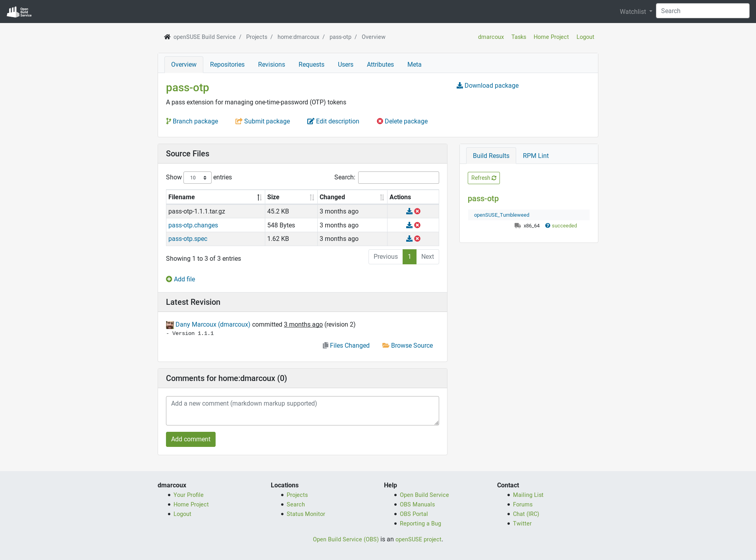This screenshot has height=560, width=756.
Task: Open the Requests tab
Action: click(x=311, y=65)
